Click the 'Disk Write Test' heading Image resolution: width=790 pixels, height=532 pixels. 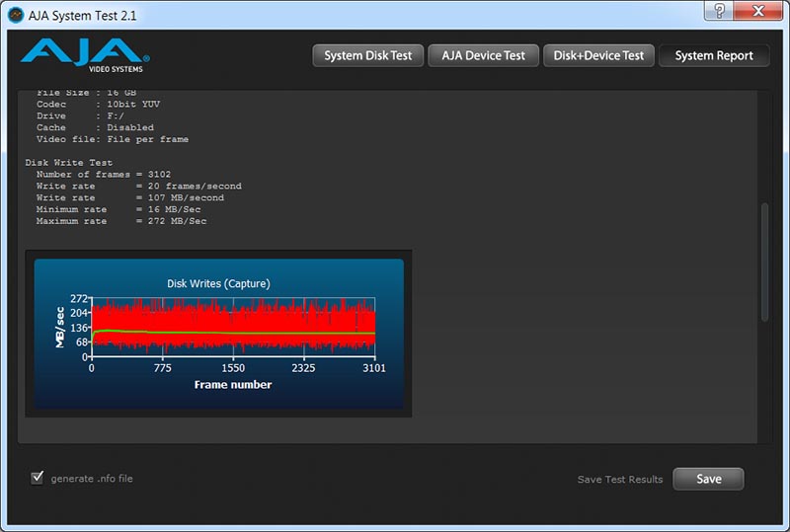click(69, 163)
